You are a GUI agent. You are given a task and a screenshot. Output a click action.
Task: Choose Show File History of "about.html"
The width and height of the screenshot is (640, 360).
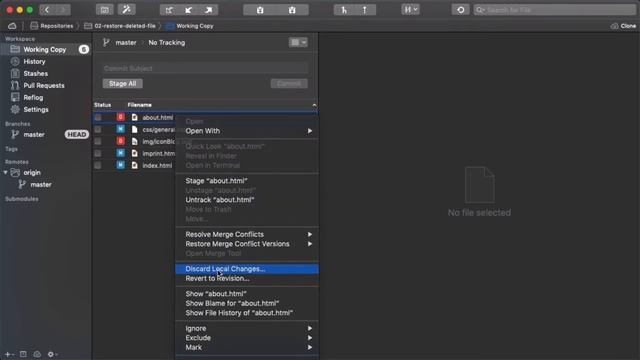pos(247,313)
